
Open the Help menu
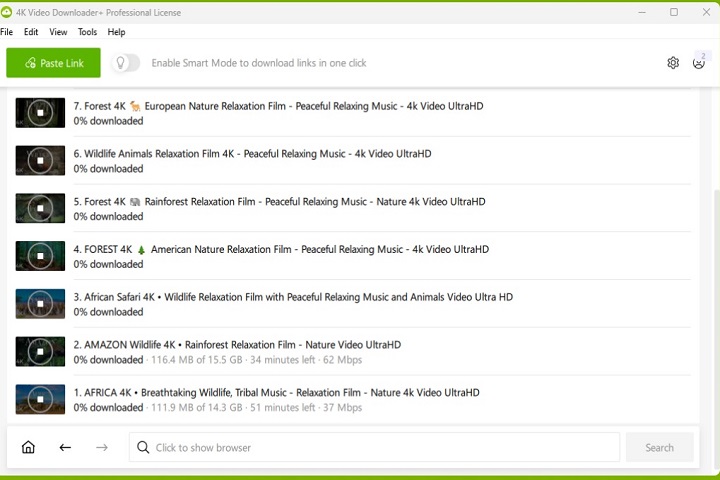[116, 32]
